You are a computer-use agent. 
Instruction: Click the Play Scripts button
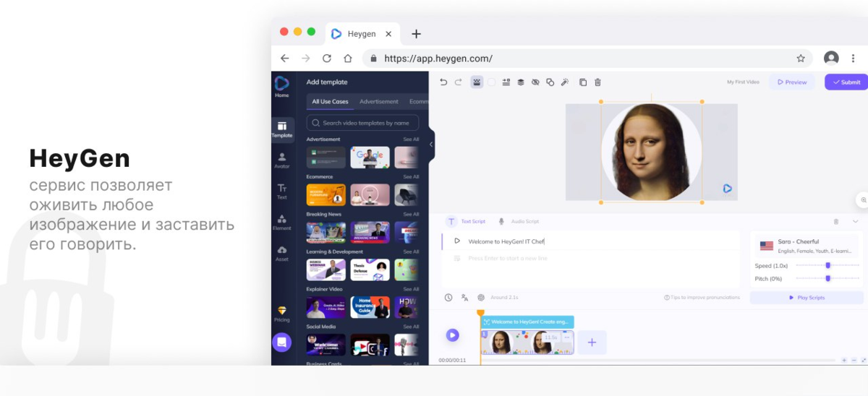(807, 298)
